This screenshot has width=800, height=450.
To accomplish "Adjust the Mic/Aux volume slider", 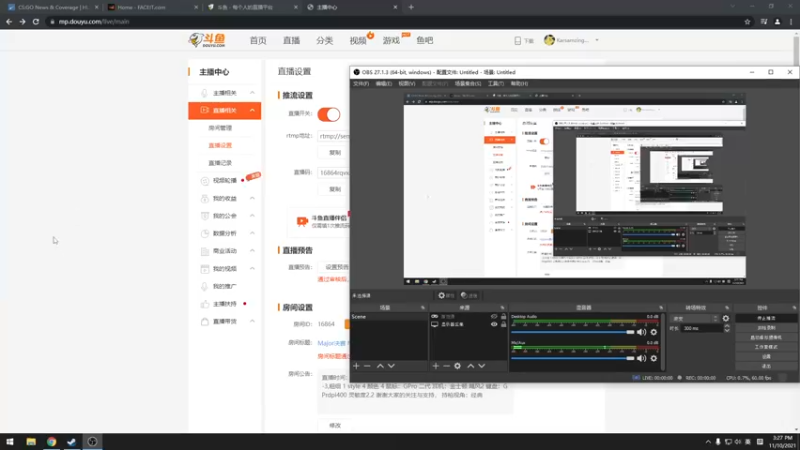I will pyautogui.click(x=573, y=358).
